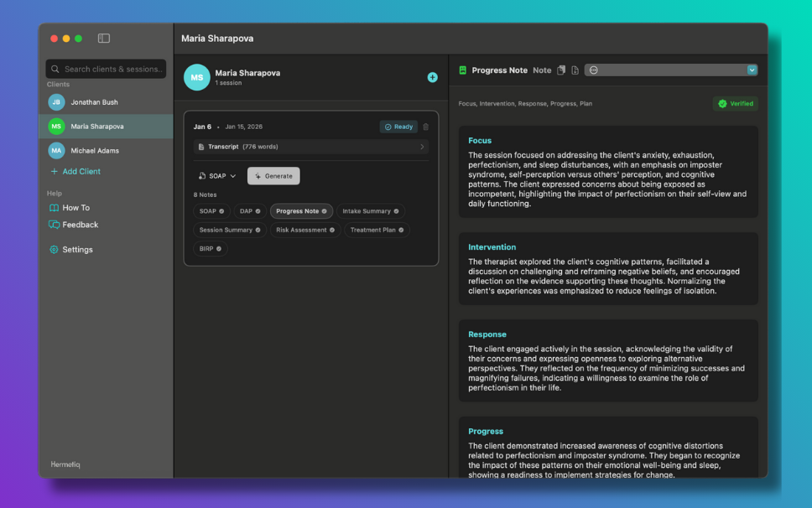The image size is (812, 508).
Task: Click the Add Client link
Action: (x=81, y=172)
